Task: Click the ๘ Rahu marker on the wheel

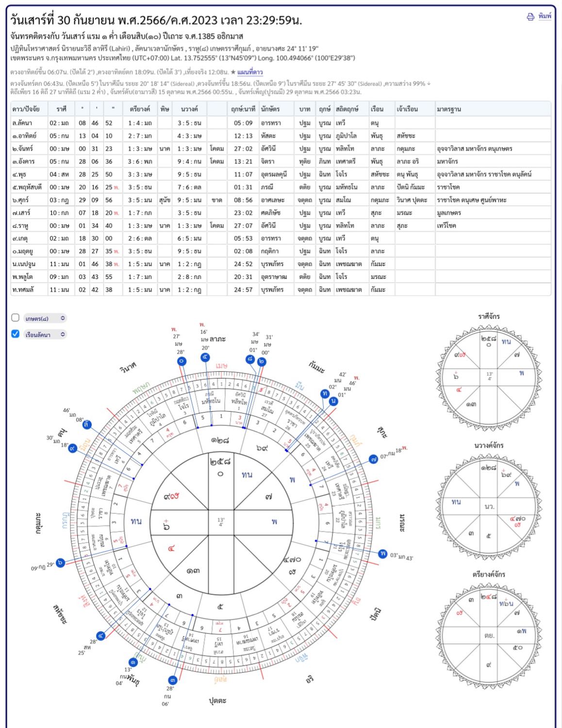Action: point(250,359)
